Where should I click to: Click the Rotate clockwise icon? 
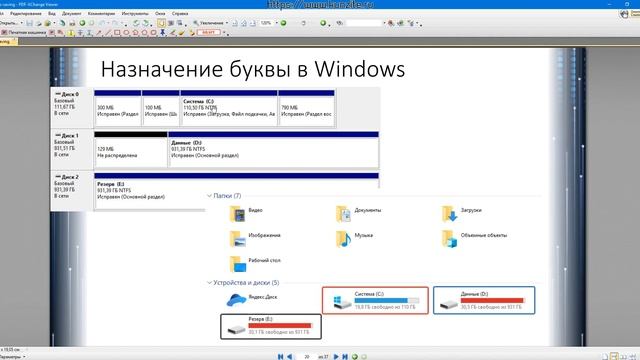pos(145,23)
